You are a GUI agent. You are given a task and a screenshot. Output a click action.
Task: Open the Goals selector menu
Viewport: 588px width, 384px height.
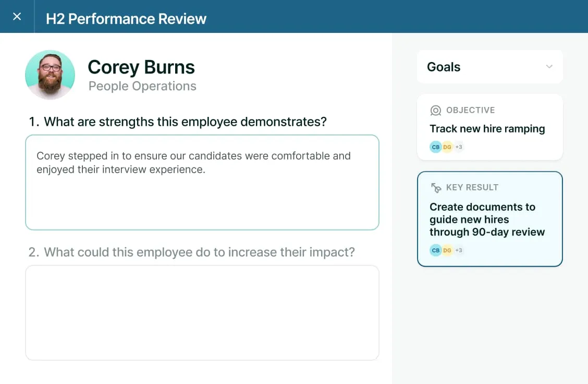tap(489, 67)
